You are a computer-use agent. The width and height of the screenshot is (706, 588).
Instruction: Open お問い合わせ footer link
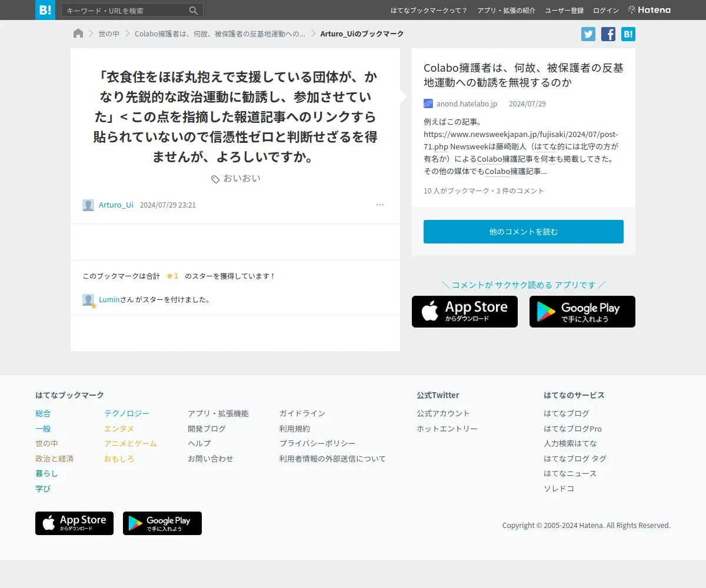211,459
